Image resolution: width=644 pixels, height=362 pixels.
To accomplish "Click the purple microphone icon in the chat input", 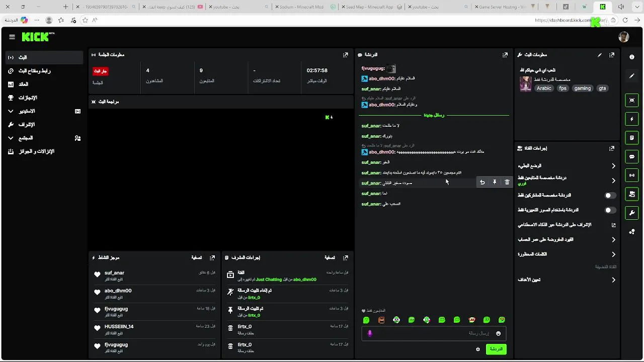I will pos(370,333).
